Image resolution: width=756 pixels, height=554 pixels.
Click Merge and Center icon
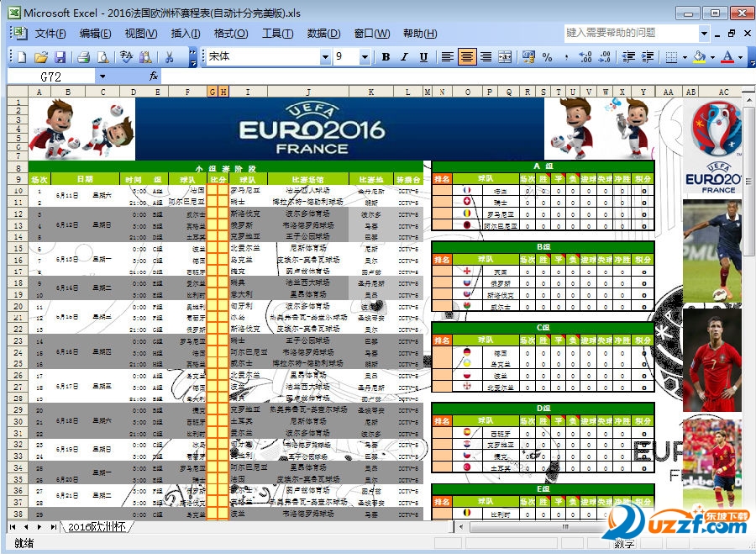(x=505, y=57)
